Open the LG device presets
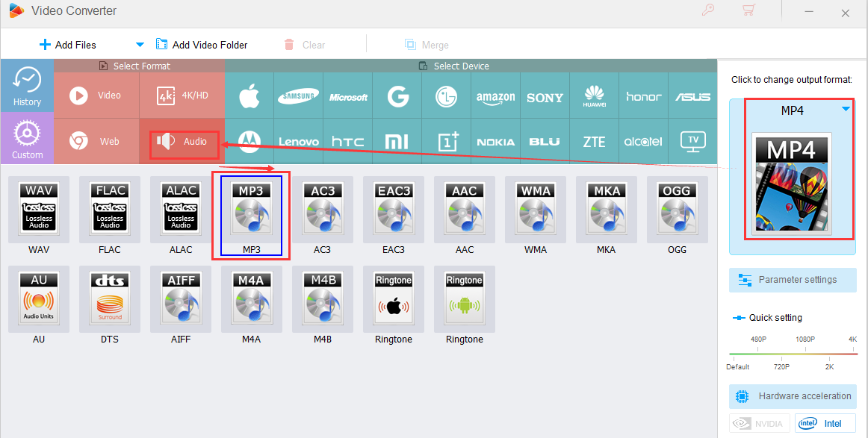The width and height of the screenshot is (868, 438). coord(446,96)
